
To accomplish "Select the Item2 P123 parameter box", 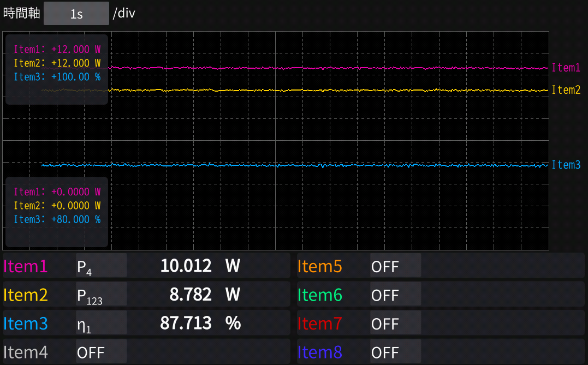I will pos(102,295).
